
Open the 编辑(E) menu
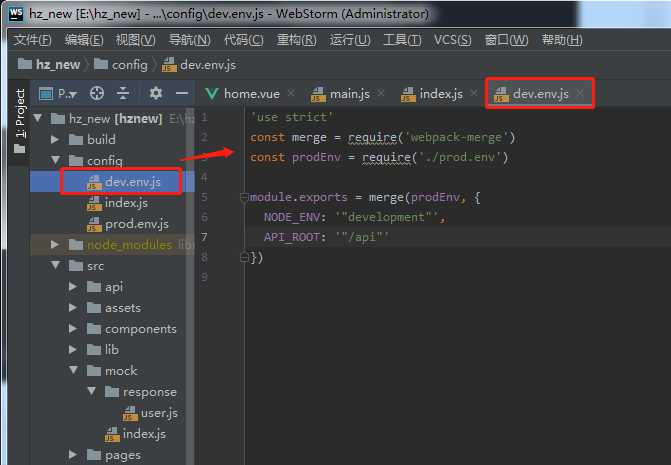(84, 40)
